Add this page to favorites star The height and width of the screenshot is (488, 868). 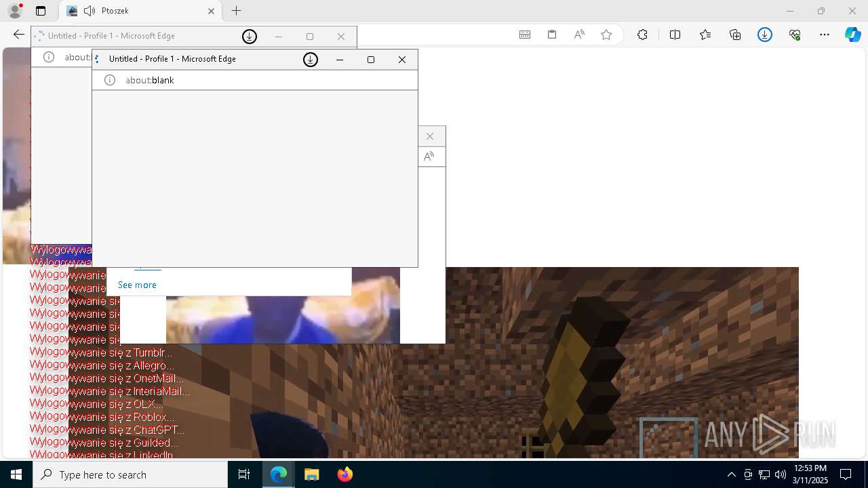(x=606, y=35)
